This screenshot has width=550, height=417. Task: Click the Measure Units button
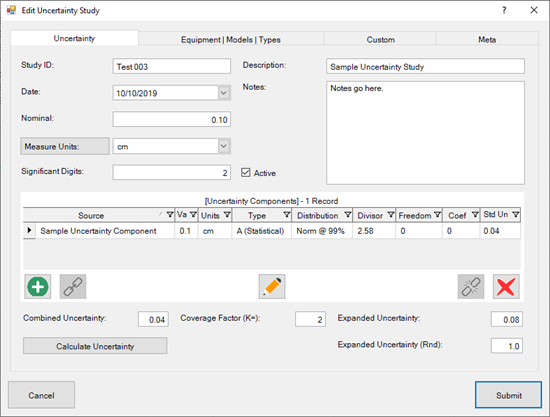(65, 146)
